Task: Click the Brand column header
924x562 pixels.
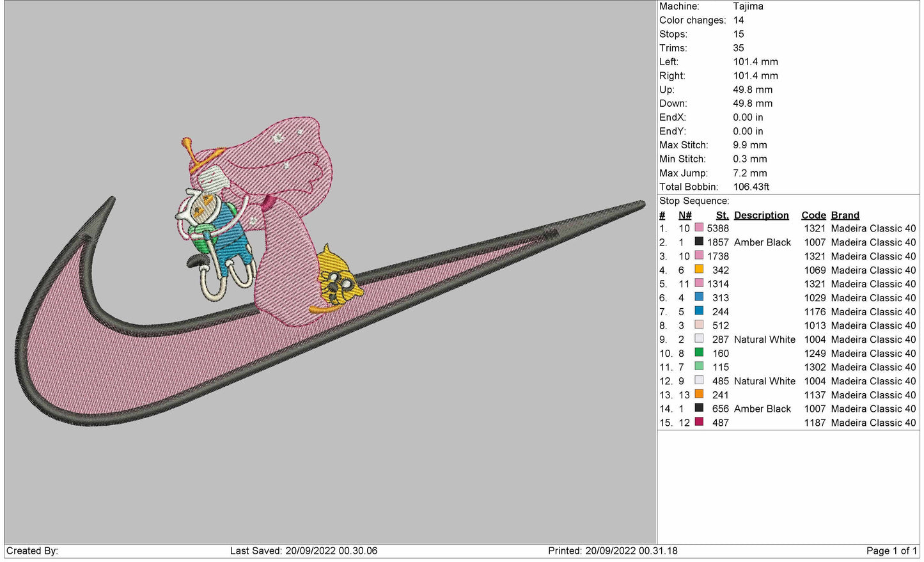Action: (x=845, y=215)
